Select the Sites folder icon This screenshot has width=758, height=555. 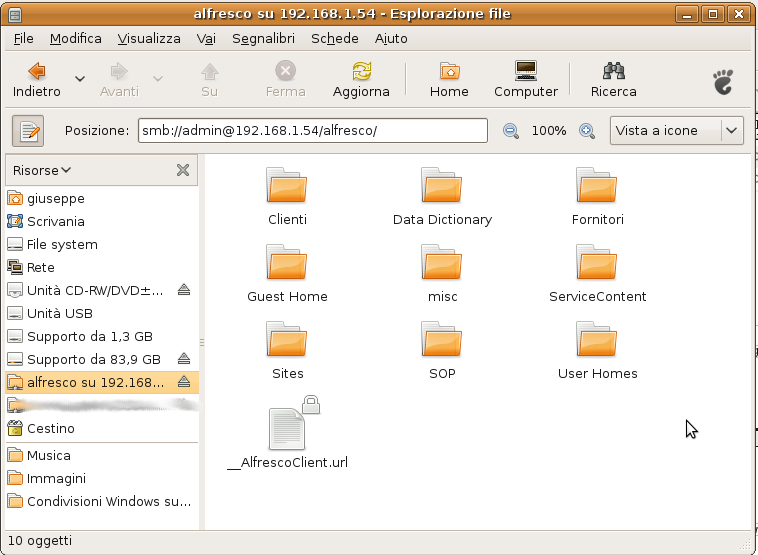click(287, 339)
